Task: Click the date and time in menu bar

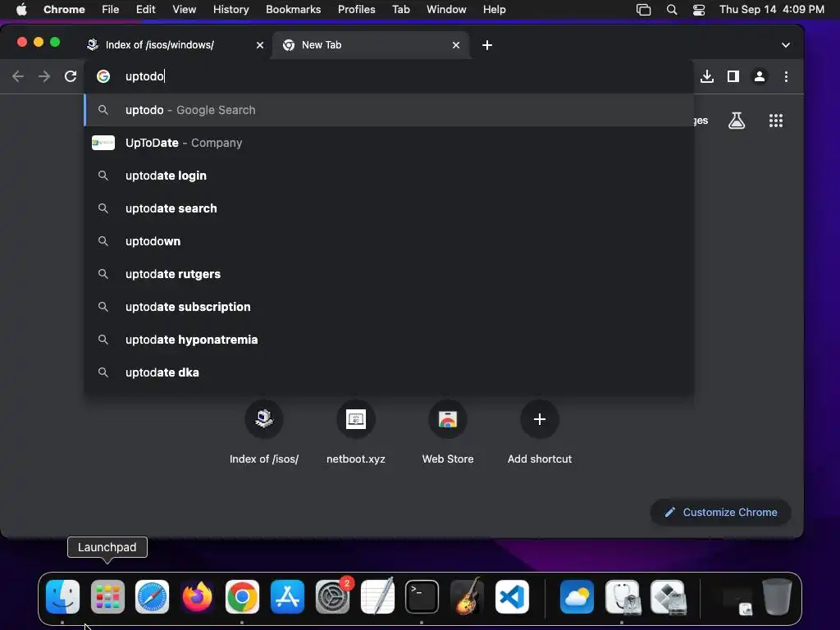Action: point(771,9)
